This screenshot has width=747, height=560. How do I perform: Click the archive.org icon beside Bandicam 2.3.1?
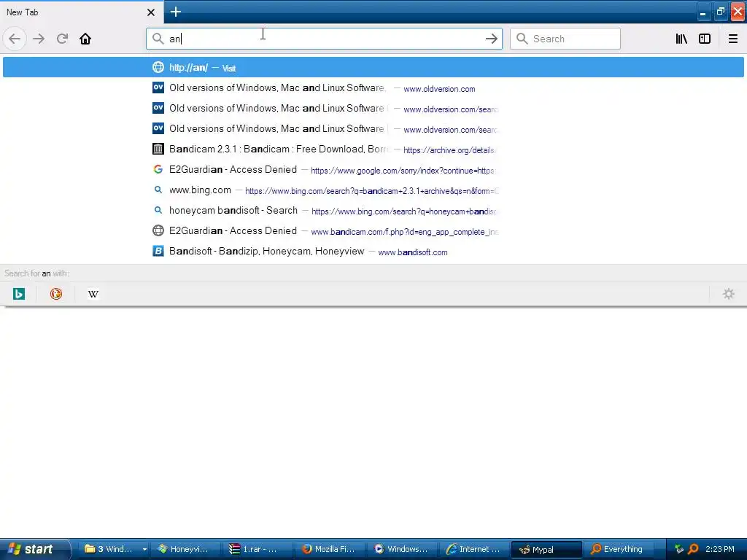click(x=158, y=149)
